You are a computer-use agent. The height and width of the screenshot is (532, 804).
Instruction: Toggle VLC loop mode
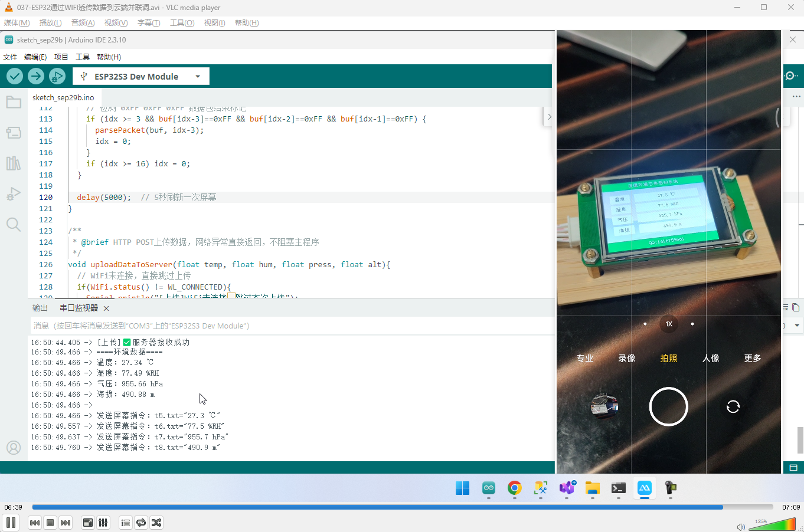pos(141,523)
